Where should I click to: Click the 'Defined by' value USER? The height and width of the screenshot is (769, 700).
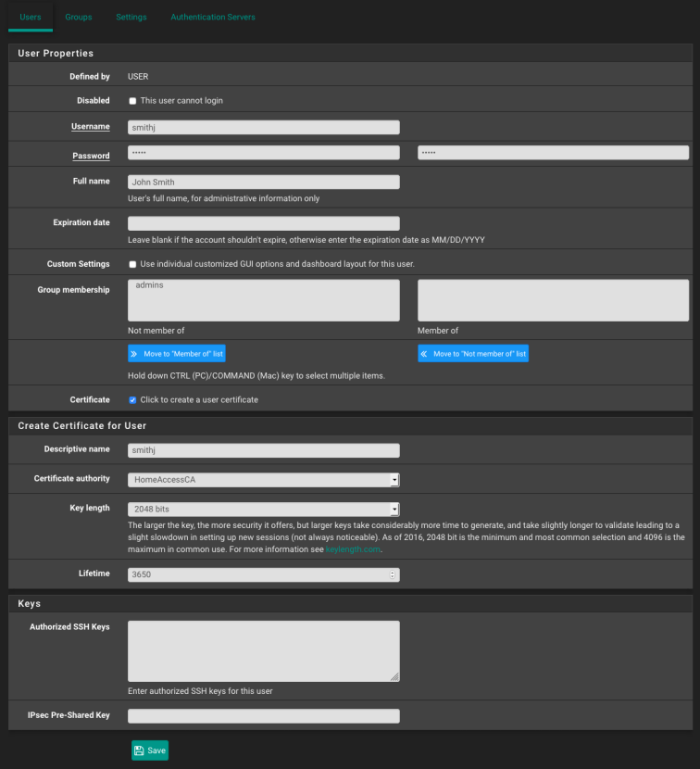[x=138, y=77]
